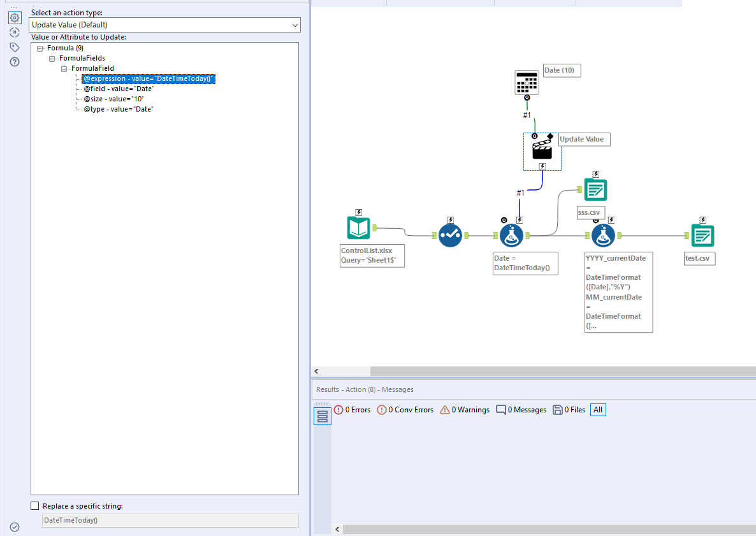This screenshot has height=536, width=756.
Task: Select the Output Data tool for sss.csv
Action: tap(595, 189)
